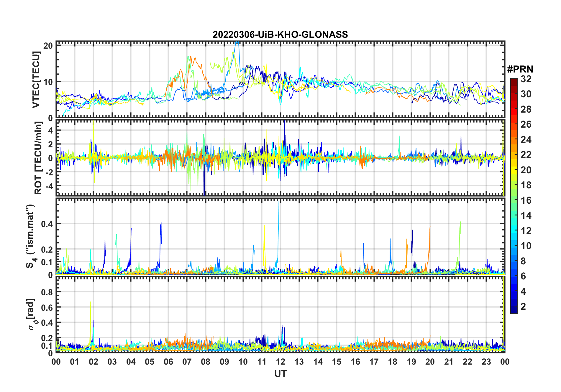Click the orange VTEC peak after 07 UT
This screenshot has width=561, height=392.
(191, 57)
